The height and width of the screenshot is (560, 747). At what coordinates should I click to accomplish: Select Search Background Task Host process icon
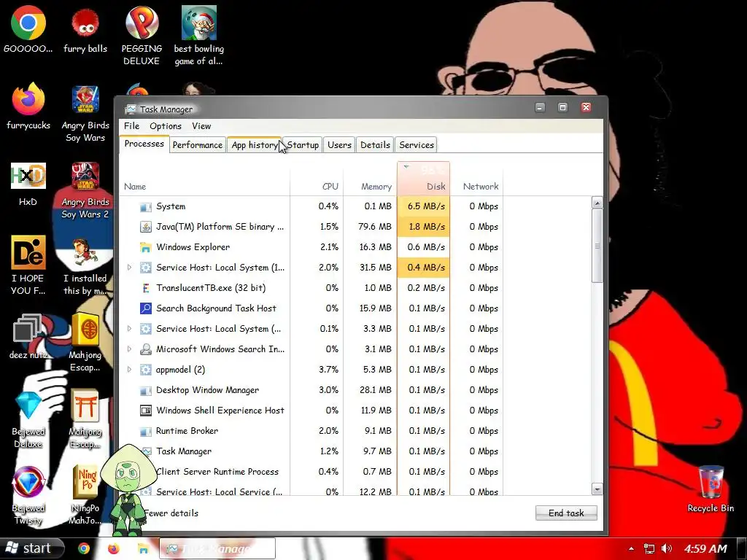(145, 308)
